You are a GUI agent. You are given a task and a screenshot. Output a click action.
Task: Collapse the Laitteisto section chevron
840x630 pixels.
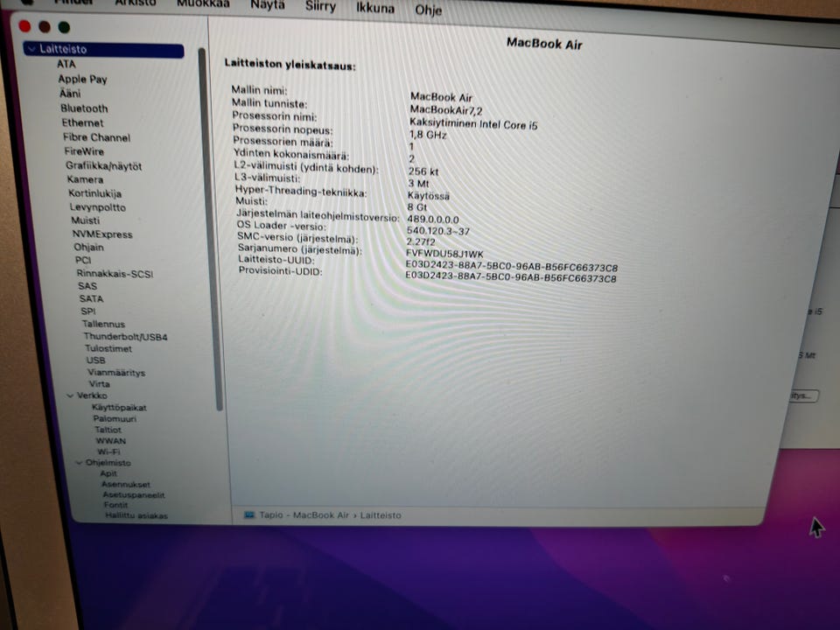[x=31, y=49]
